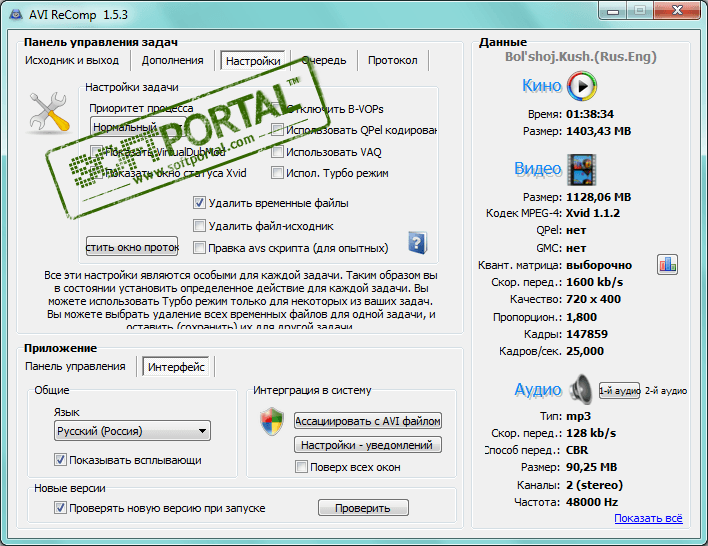Click the log window button near Правка avs
708x546 pixels.
[x=132, y=247]
